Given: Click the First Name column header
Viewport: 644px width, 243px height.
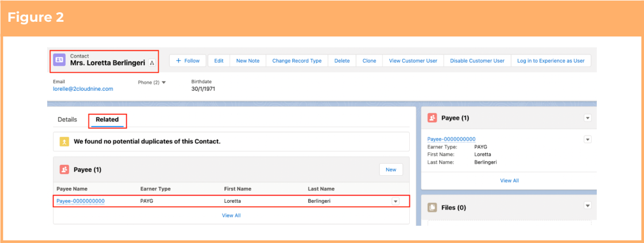Looking at the screenshot, I should pyautogui.click(x=238, y=189).
